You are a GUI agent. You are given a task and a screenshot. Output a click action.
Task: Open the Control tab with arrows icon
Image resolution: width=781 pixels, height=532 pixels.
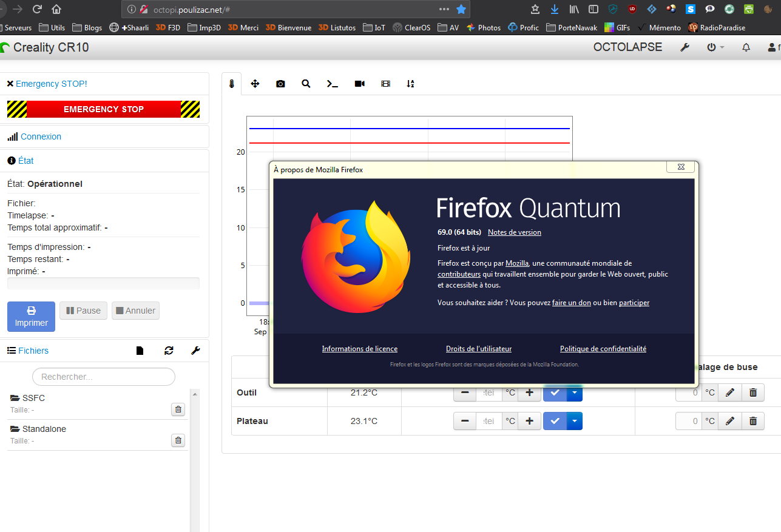[x=255, y=84]
